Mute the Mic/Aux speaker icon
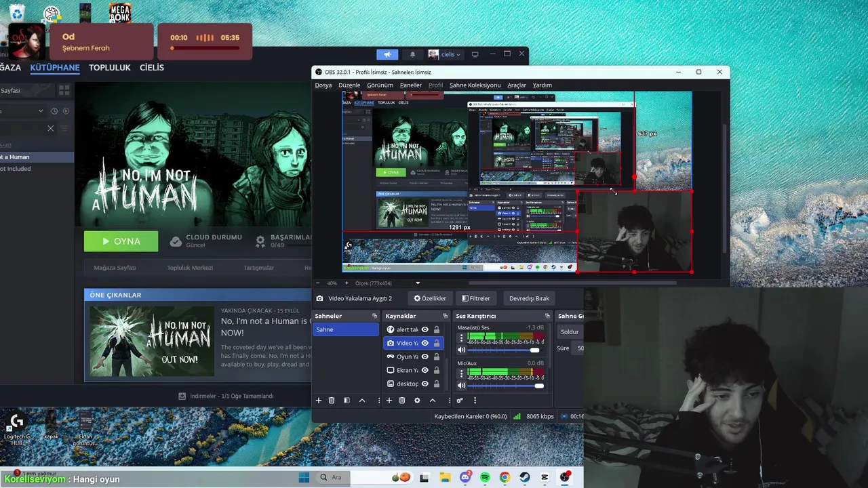The image size is (868, 488). 462,385
